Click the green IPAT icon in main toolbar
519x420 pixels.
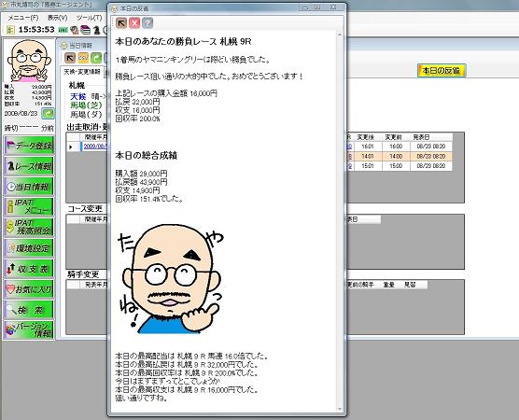tap(63, 30)
